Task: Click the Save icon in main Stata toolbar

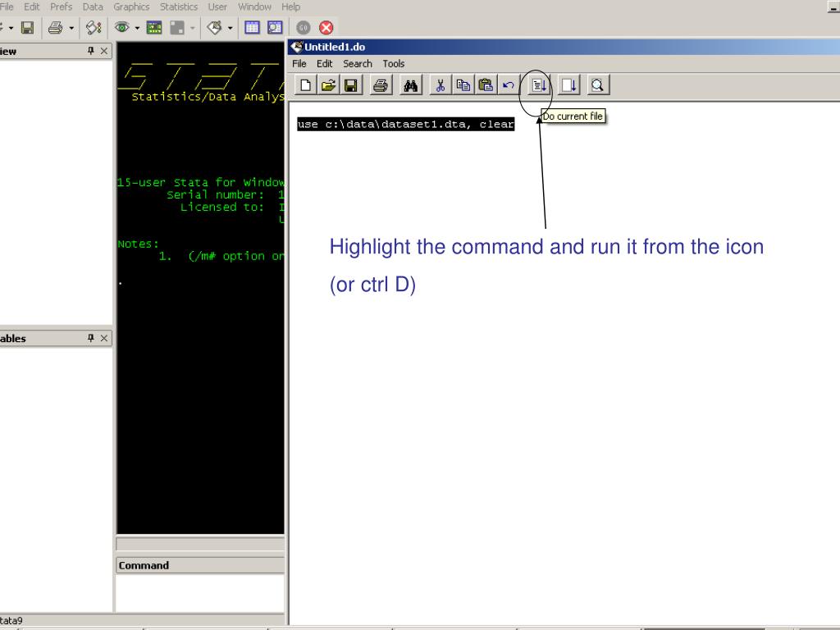Action: 27,27
